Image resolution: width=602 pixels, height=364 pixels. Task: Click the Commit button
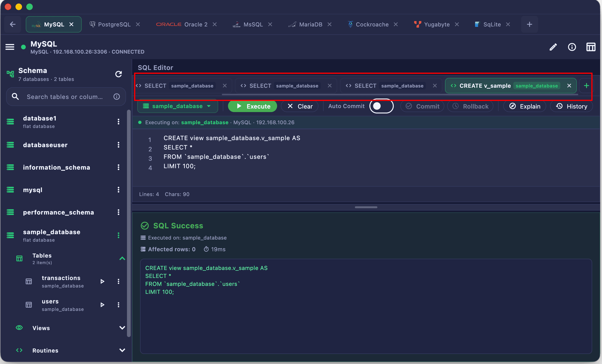click(422, 106)
